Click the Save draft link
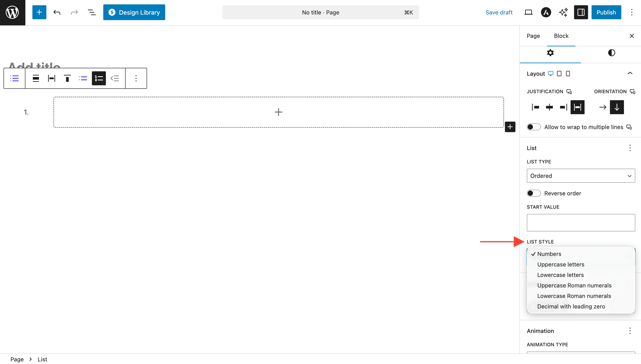 click(499, 12)
